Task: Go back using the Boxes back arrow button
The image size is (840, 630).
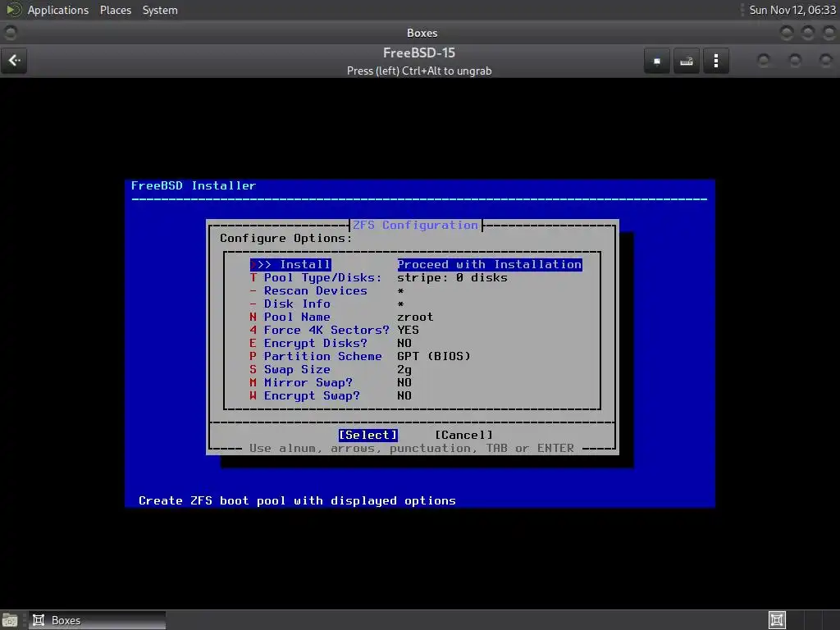Action: [15, 61]
